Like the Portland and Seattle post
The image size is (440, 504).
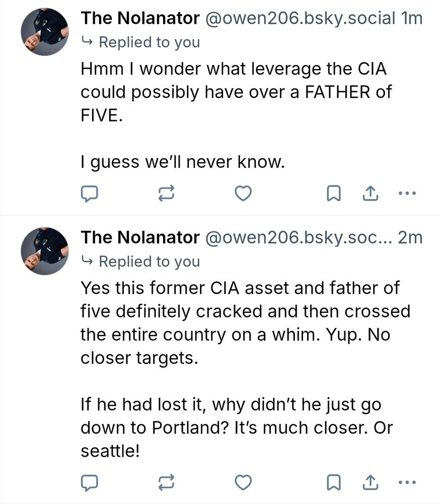click(244, 483)
